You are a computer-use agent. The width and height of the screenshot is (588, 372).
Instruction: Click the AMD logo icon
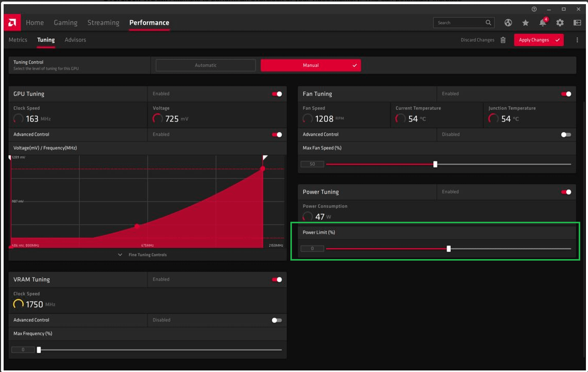pos(12,22)
